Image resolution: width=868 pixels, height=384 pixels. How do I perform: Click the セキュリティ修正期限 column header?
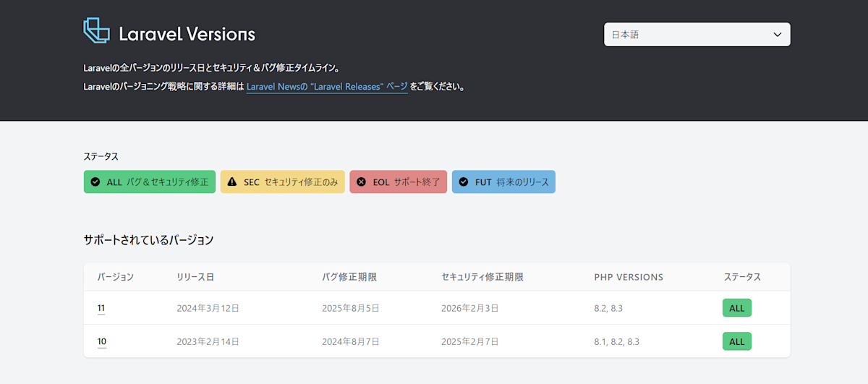482,277
